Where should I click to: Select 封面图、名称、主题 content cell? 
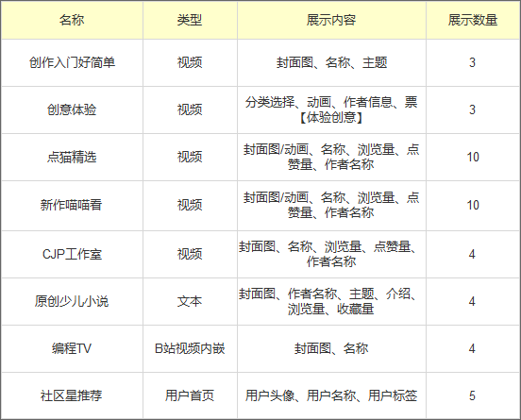point(331,63)
